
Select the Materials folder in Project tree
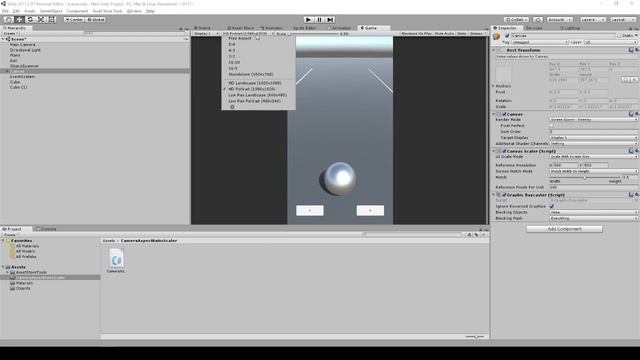[24, 283]
